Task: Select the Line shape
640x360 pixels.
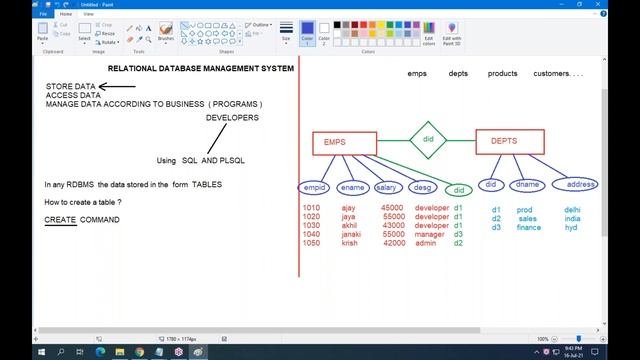Action: 184,26
